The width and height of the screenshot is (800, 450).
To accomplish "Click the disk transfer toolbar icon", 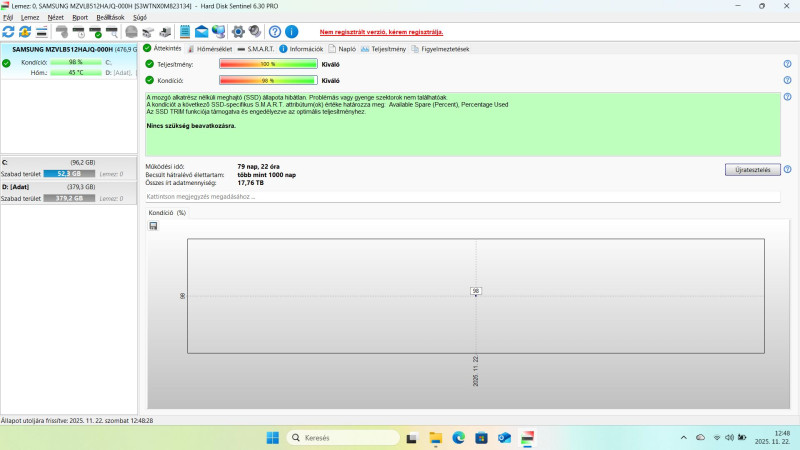I will point(165,32).
